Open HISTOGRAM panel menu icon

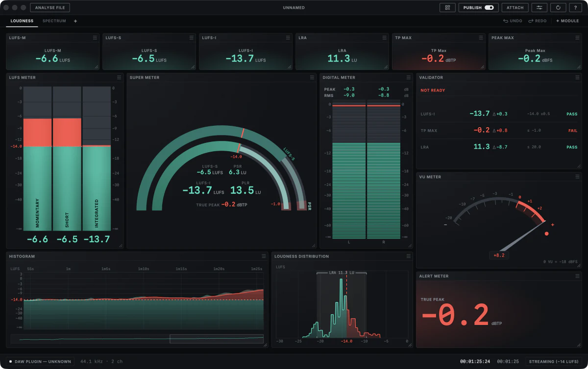[264, 256]
